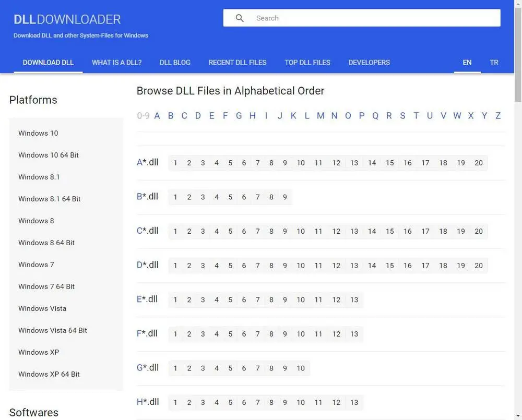Open Windows 7 64 Bit platform
The image size is (522, 420).
[x=46, y=286]
